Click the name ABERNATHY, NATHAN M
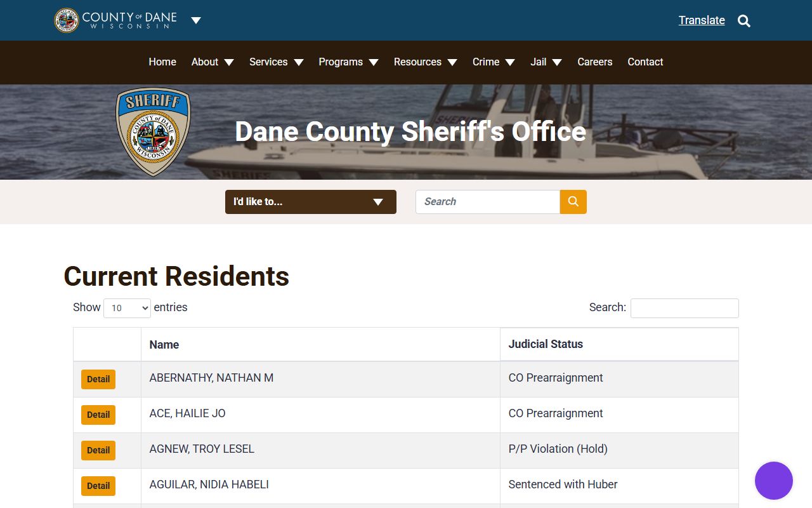This screenshot has height=508, width=812. pyautogui.click(x=211, y=378)
